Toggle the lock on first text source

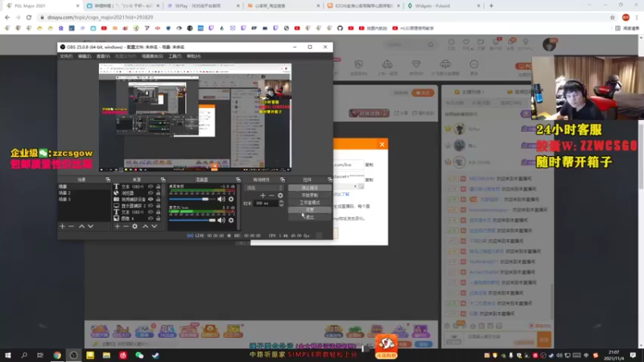tap(158, 187)
